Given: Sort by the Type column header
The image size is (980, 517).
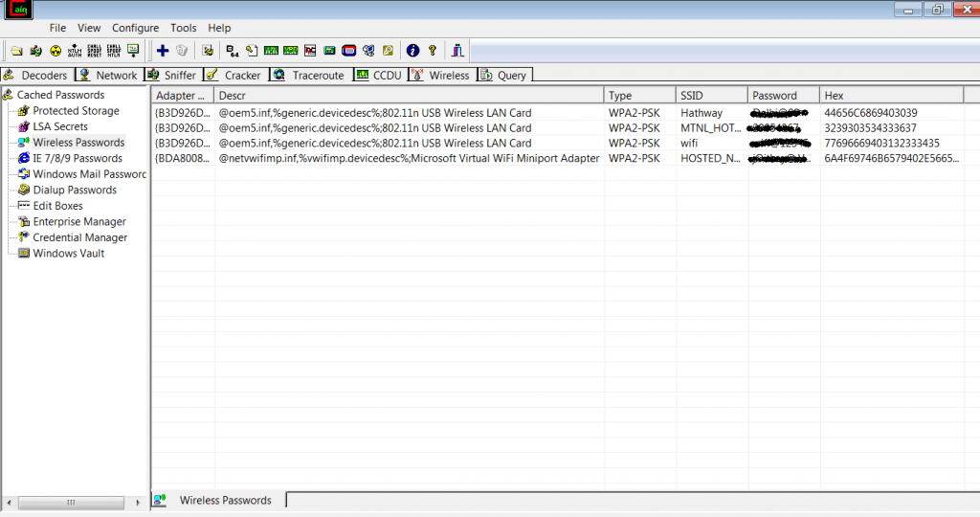Looking at the screenshot, I should click(x=640, y=95).
